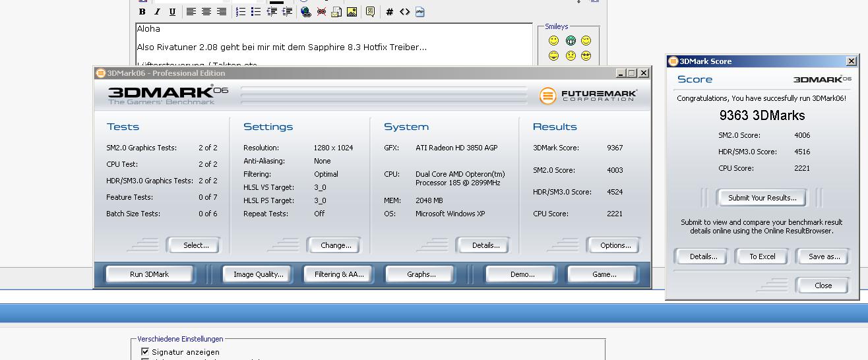Screen dimensions: 868x360
Task: Align text left in the post editor
Action: tap(191, 12)
